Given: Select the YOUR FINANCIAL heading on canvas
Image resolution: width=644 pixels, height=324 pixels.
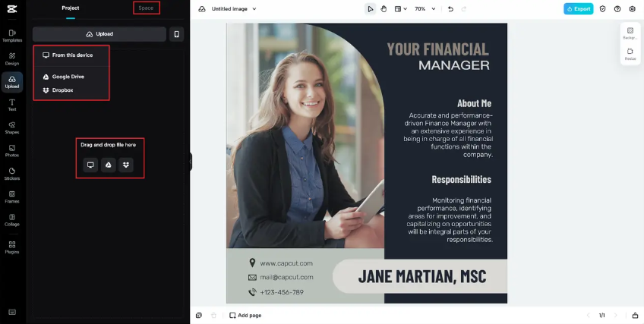Looking at the screenshot, I should tap(438, 49).
